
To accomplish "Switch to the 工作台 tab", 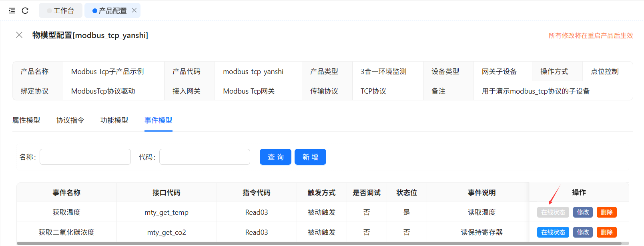I will pyautogui.click(x=61, y=11).
